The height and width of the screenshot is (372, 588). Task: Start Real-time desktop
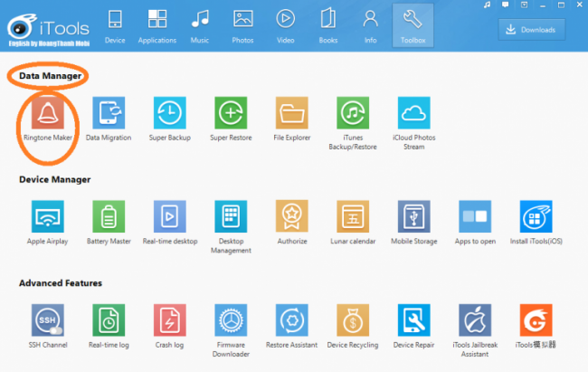pyautogui.click(x=170, y=216)
